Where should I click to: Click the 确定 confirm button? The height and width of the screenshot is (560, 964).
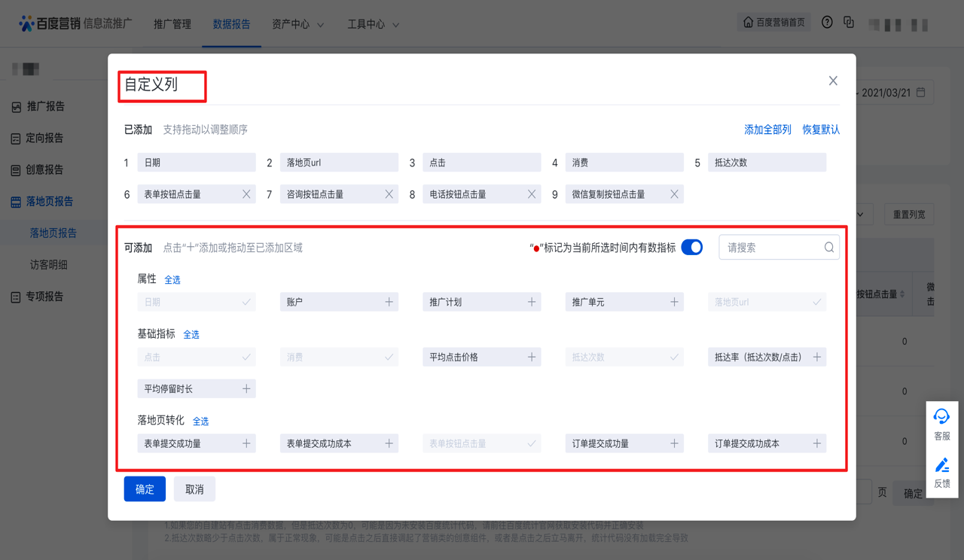click(145, 489)
